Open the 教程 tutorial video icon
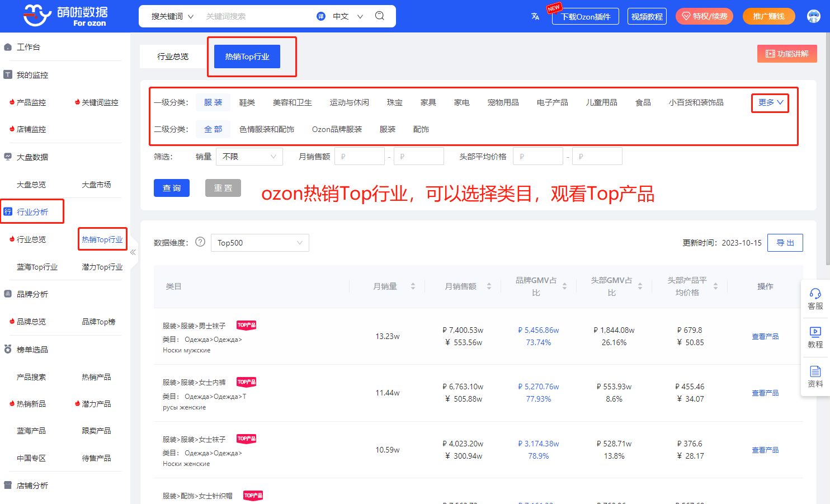 pos(815,332)
